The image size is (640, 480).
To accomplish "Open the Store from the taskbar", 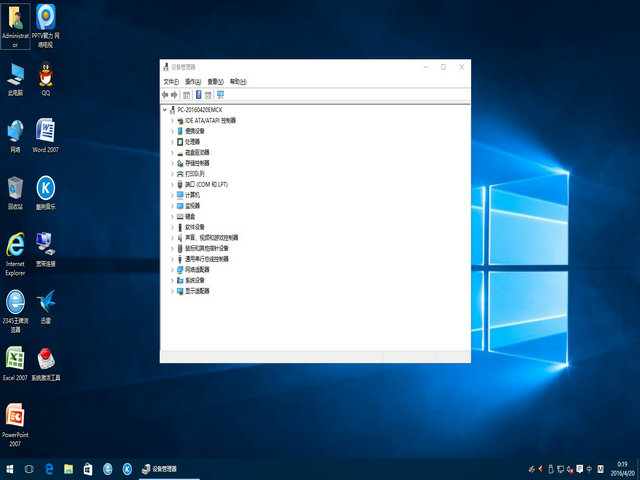I will (88, 469).
